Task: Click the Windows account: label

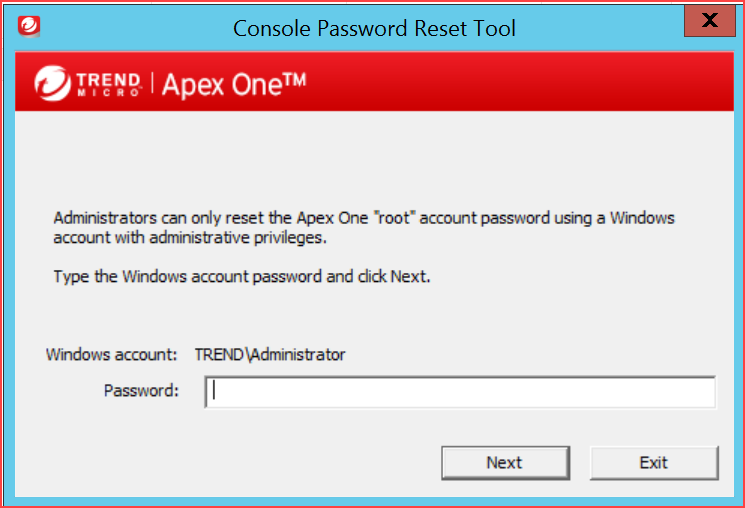Action: 111,354
